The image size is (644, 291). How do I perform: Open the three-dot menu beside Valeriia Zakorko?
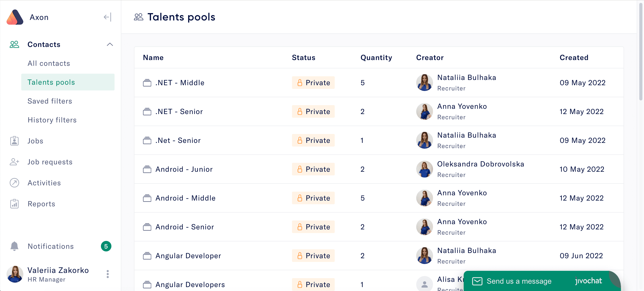(x=107, y=274)
